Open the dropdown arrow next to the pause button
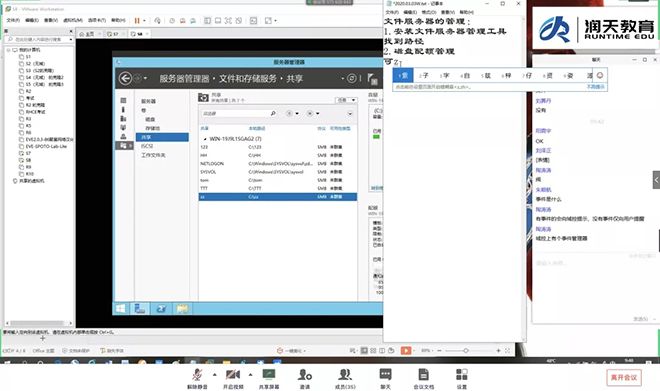 144,20
